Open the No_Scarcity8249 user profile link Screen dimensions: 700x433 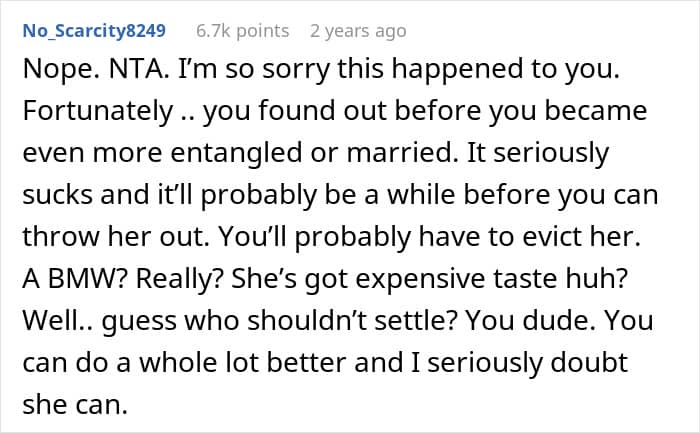tap(94, 31)
